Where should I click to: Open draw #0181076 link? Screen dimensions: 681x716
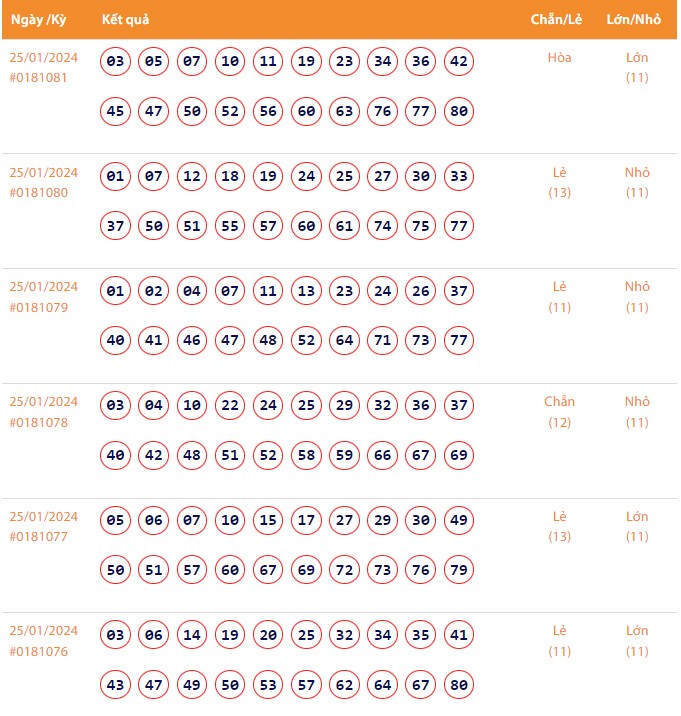pos(39,651)
